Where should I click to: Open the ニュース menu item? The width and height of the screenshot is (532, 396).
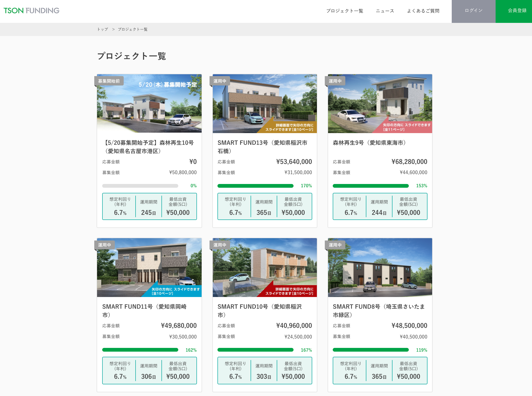click(385, 11)
